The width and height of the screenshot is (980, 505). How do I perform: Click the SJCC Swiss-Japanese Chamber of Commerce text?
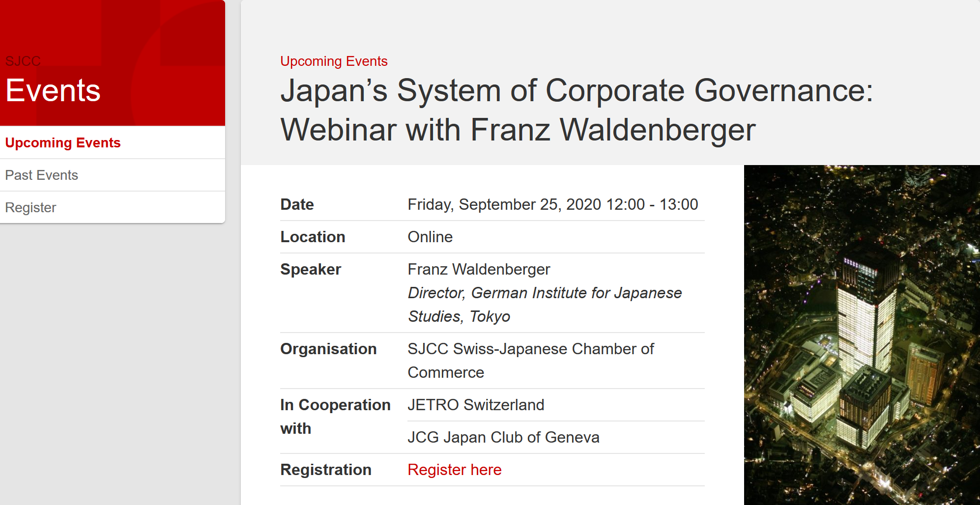click(x=531, y=361)
